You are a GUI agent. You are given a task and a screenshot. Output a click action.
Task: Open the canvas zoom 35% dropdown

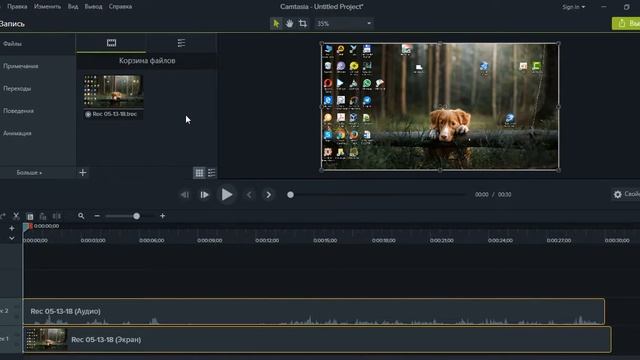click(x=344, y=24)
